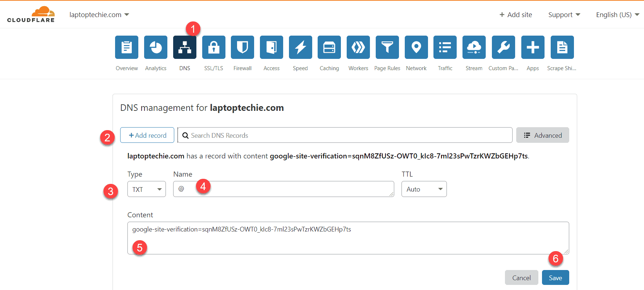Open the Workers icon
Viewport: 644px width, 290px height.
[358, 47]
